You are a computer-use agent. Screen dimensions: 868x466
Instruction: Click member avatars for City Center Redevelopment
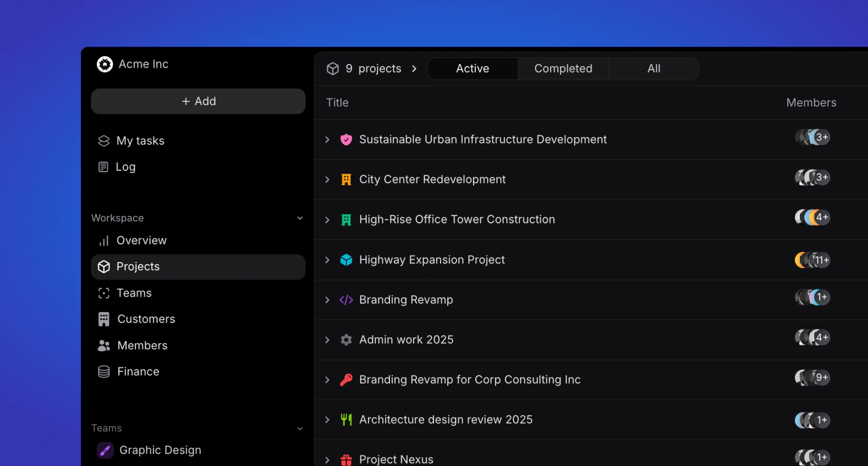tap(812, 177)
